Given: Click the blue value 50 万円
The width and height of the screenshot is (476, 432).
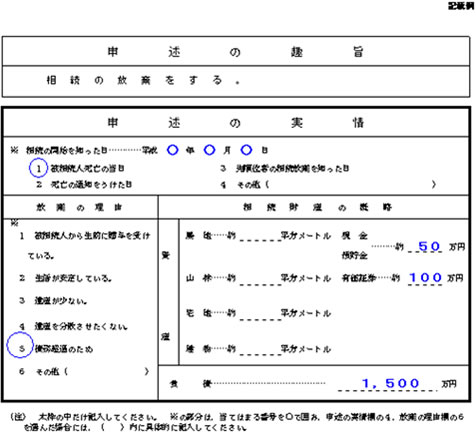Looking at the screenshot, I should pyautogui.click(x=429, y=246).
